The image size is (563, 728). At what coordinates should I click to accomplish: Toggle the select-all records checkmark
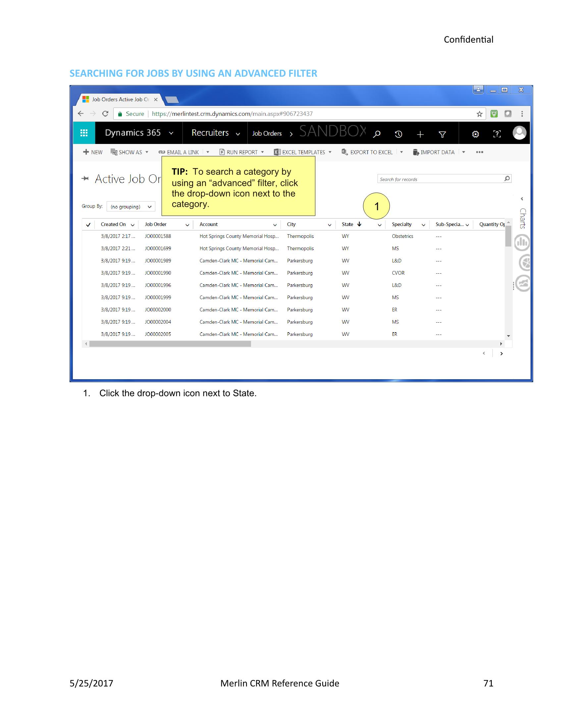click(88, 224)
